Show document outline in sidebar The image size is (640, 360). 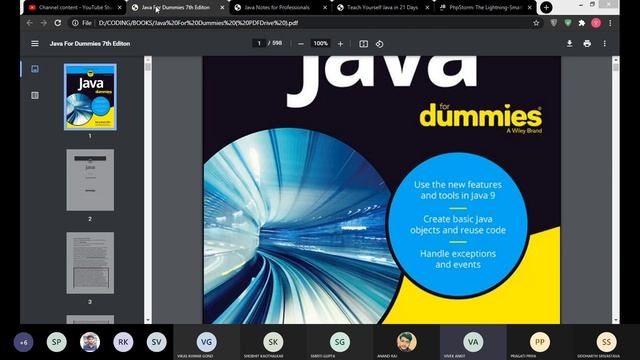click(35, 95)
